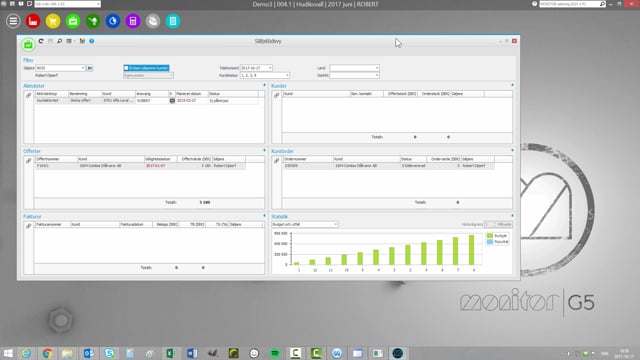Open the blue help question-mark icon
The height and width of the screenshot is (360, 640).
pos(92,41)
